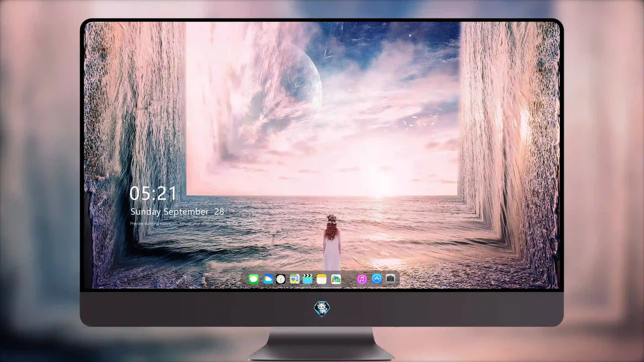The image size is (644, 362).
Task: Open the photo gallery widgets icon
Action: coord(336,279)
